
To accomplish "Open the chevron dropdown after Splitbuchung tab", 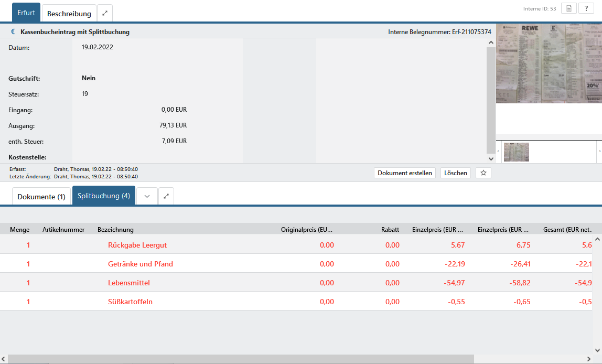I will coord(147,196).
